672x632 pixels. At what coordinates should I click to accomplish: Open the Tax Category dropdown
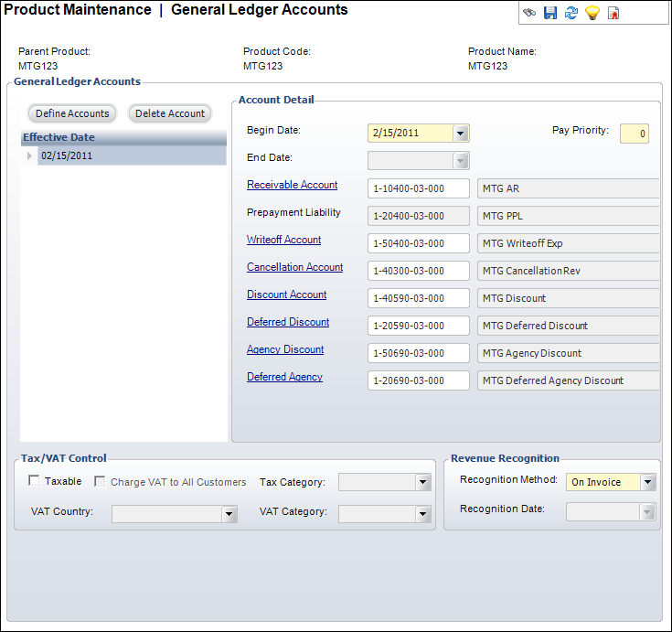click(422, 482)
